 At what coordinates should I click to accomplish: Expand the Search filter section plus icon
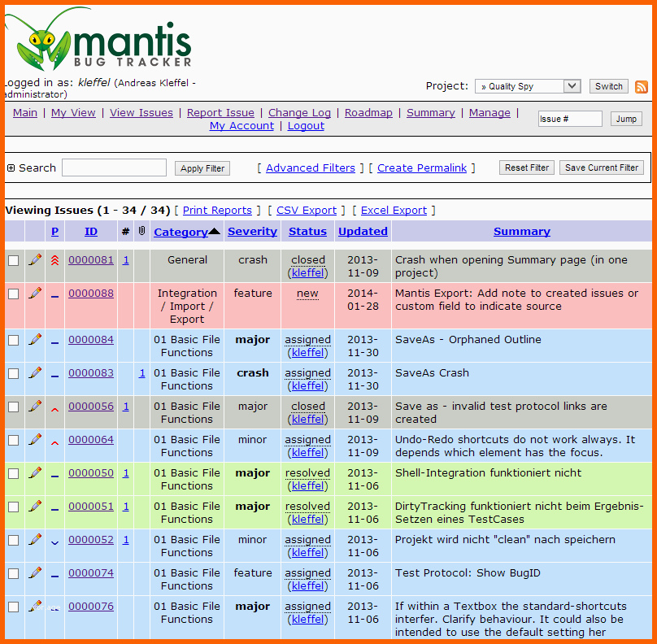coord(11,168)
